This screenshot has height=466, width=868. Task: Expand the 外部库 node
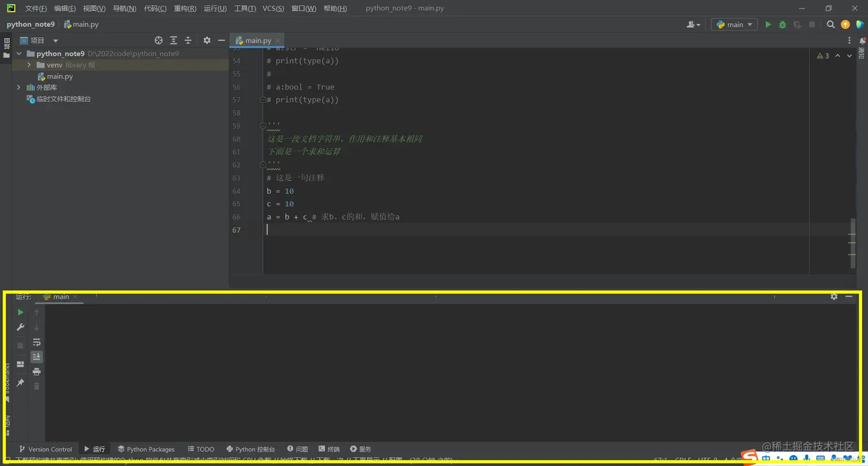19,87
